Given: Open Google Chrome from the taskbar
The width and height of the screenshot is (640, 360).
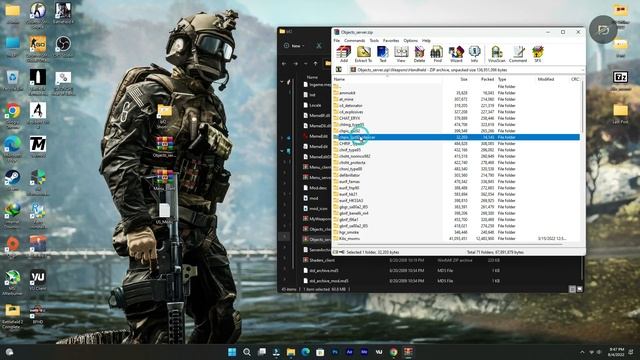Looking at the screenshot, I should pyautogui.click(x=393, y=352).
